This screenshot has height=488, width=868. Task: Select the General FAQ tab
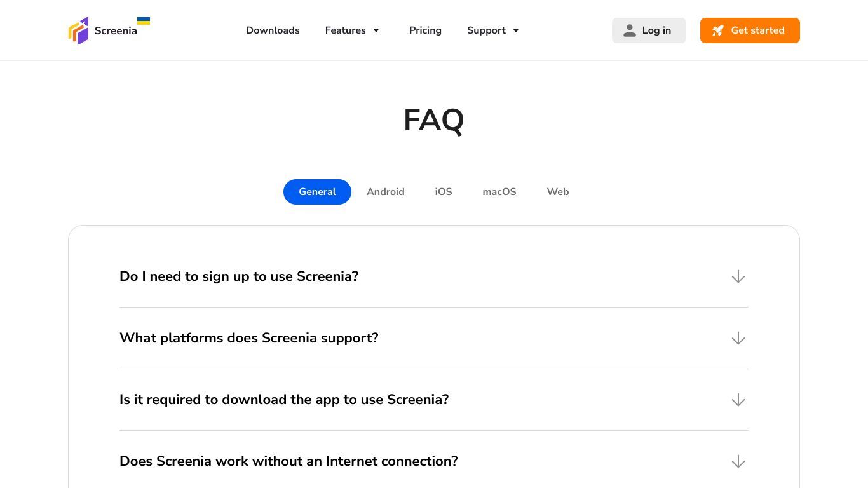pyautogui.click(x=317, y=192)
